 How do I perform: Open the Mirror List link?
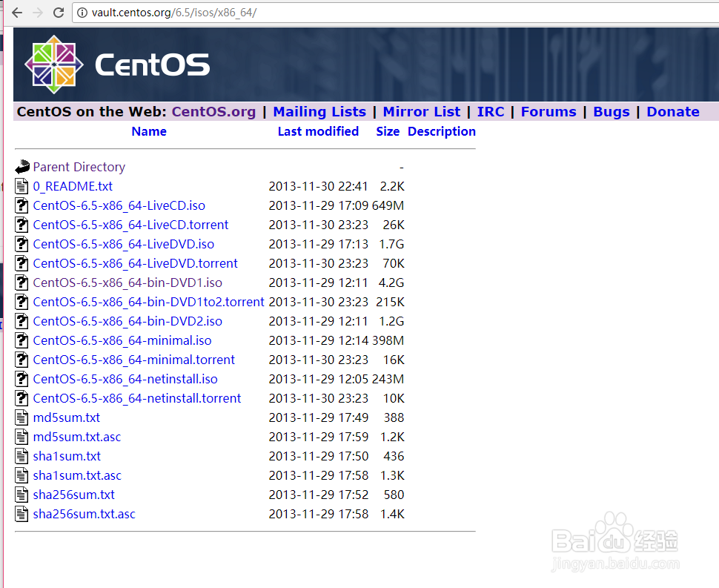(x=422, y=111)
